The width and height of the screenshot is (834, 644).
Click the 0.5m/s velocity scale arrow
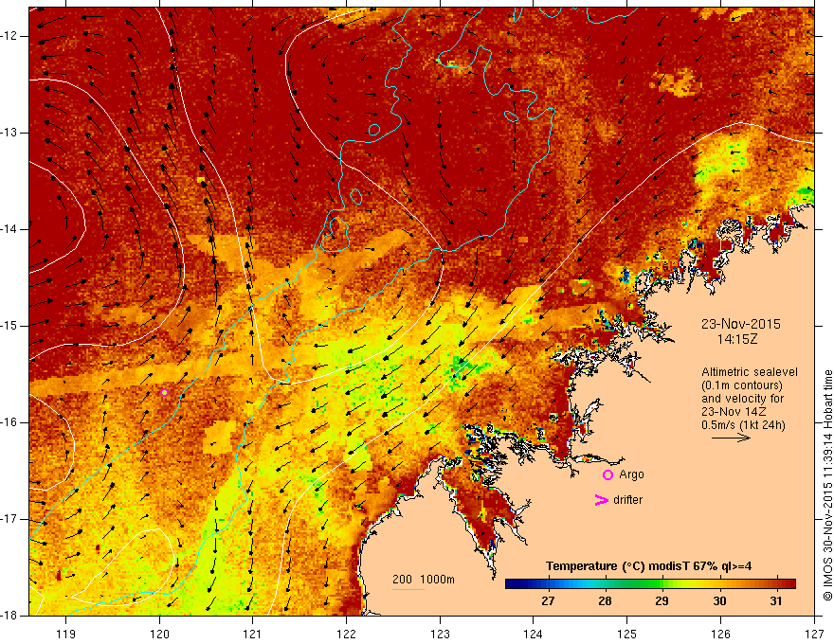(731, 438)
